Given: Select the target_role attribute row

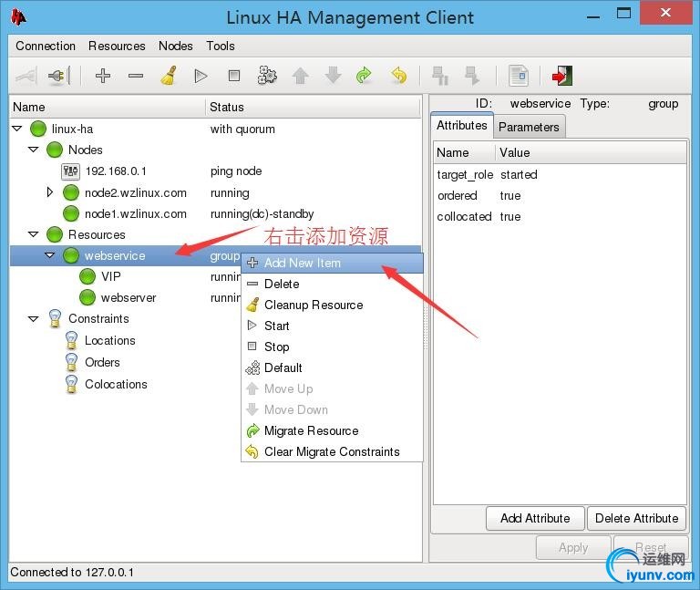Looking at the screenshot, I should point(560,175).
